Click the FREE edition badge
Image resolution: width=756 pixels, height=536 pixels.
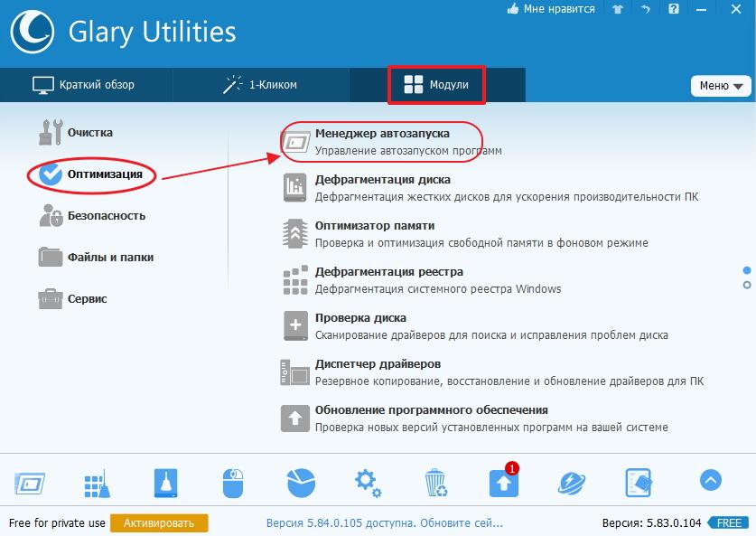[x=729, y=523]
